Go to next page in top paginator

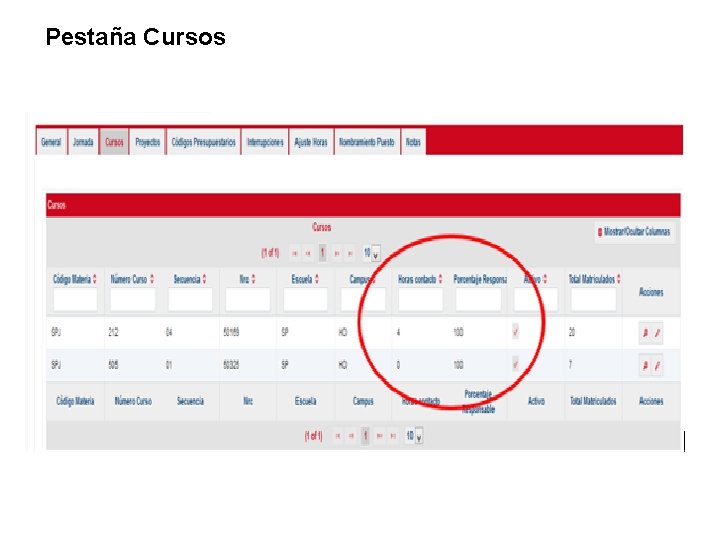(337, 253)
